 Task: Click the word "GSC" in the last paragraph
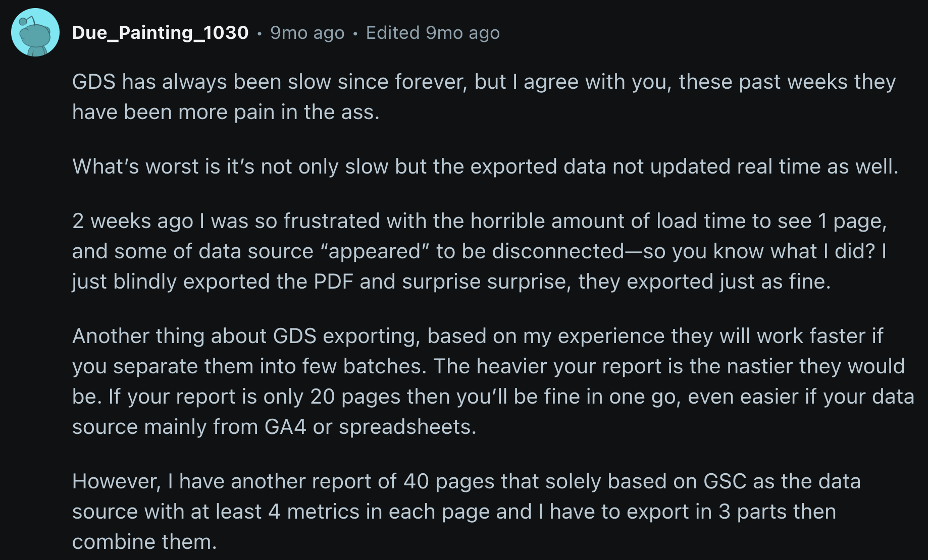pos(725,481)
